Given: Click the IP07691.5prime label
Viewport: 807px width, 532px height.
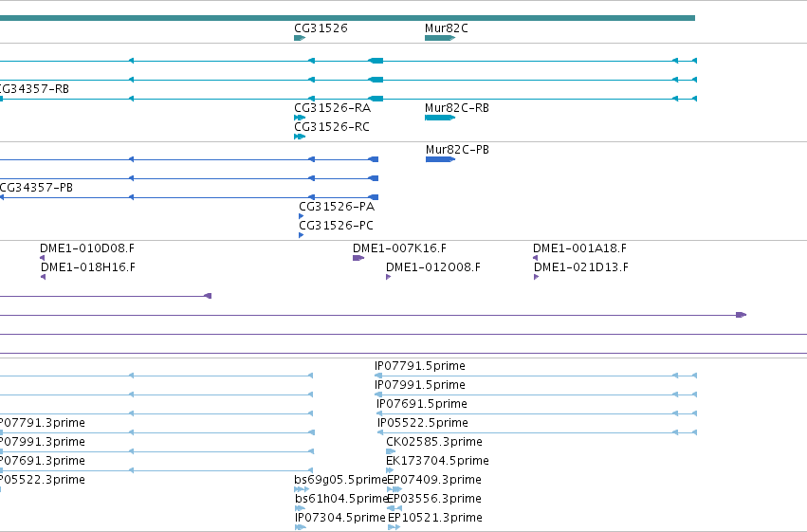Looking at the screenshot, I should (422, 404).
